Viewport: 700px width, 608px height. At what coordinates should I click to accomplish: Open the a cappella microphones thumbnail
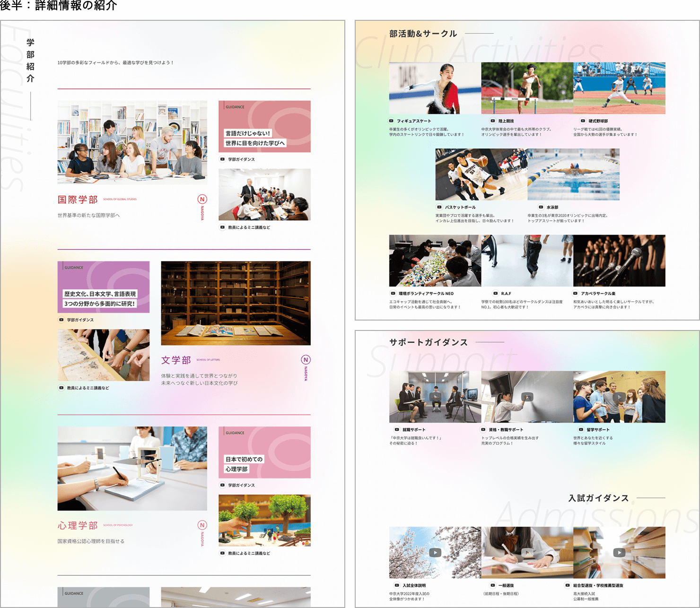coord(619,261)
